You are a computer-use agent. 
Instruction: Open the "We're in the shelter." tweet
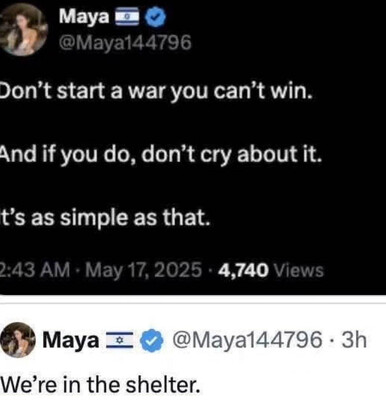pyautogui.click(x=100, y=385)
